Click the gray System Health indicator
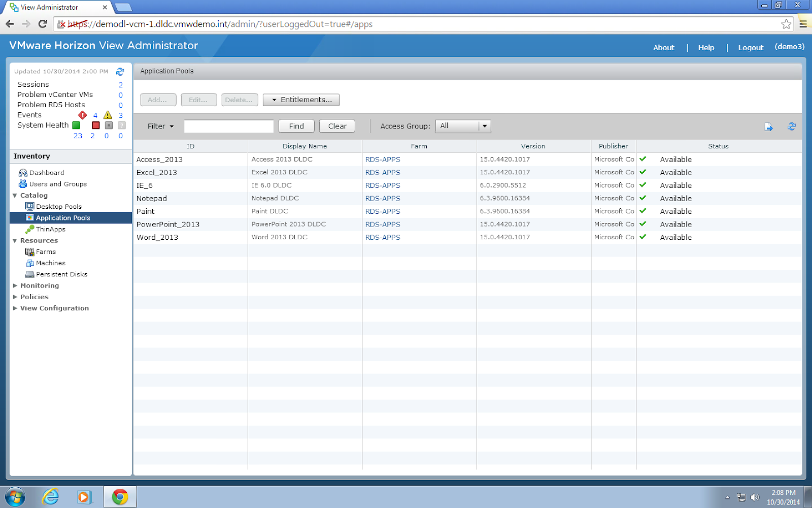The height and width of the screenshot is (508, 812). (x=109, y=125)
